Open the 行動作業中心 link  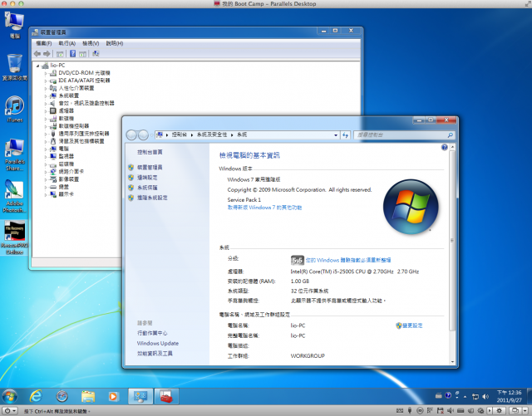point(152,333)
